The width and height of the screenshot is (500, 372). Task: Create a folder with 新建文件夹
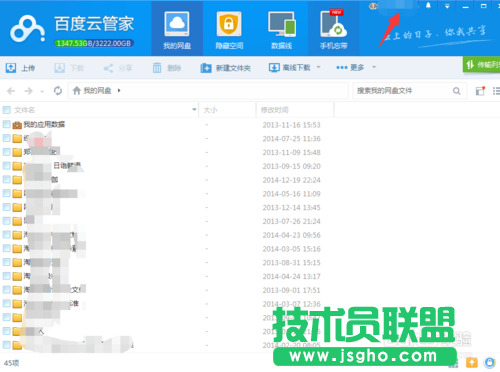click(225, 68)
